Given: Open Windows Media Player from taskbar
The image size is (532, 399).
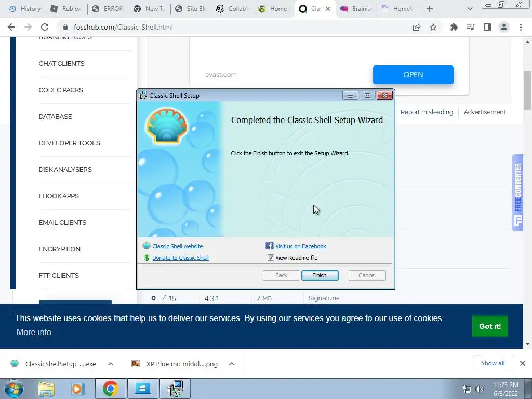Looking at the screenshot, I should tap(78, 389).
